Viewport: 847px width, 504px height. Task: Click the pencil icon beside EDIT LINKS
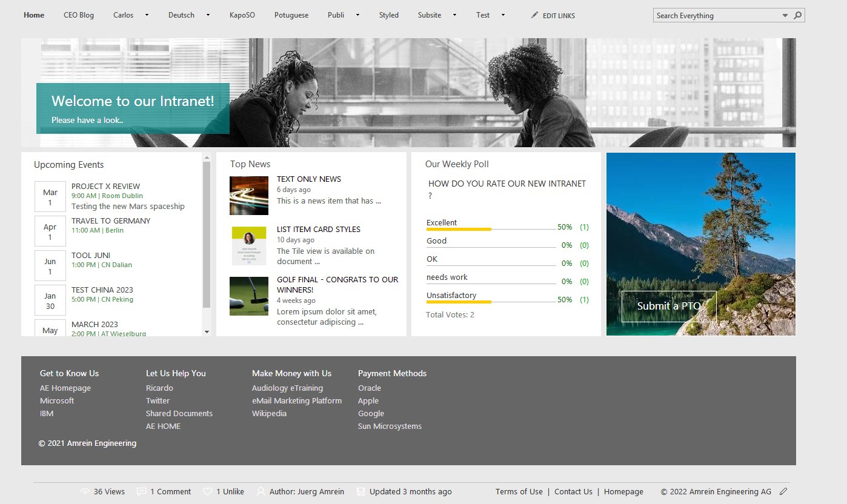tap(534, 15)
